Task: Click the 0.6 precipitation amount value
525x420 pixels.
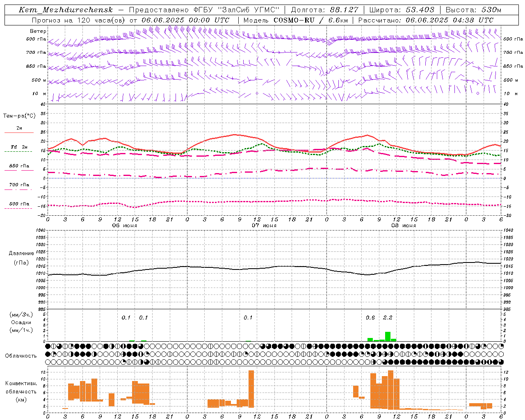Action: [370, 317]
